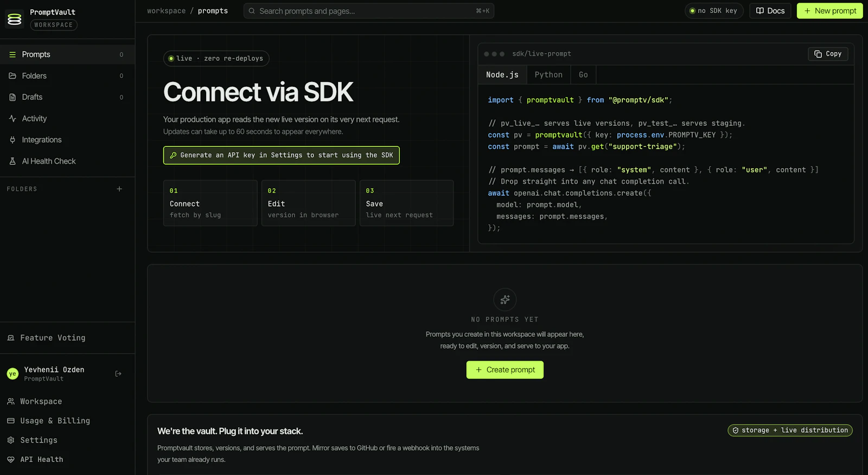Image resolution: width=868 pixels, height=475 pixels.
Task: Click the plus icon in Create prompt
Action: (479, 370)
